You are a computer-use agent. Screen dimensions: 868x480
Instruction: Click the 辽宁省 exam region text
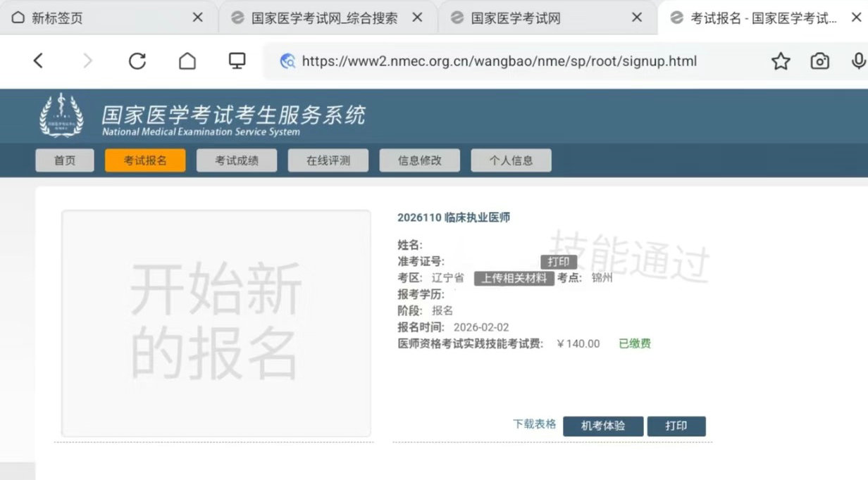[448, 278]
